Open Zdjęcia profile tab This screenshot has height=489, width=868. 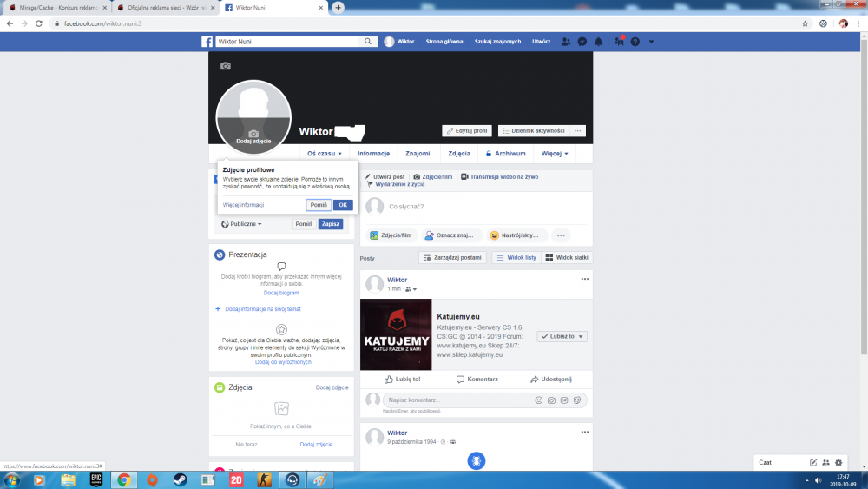459,154
